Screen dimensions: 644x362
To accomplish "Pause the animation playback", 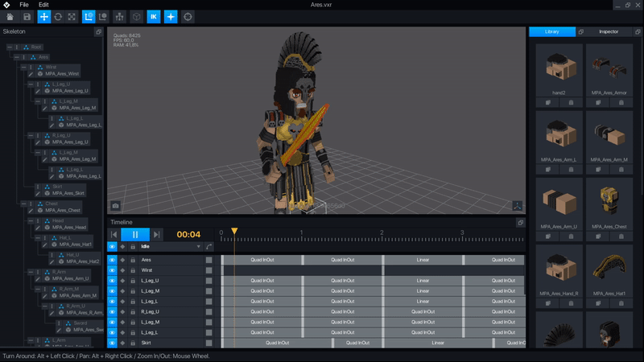I will [x=135, y=234].
